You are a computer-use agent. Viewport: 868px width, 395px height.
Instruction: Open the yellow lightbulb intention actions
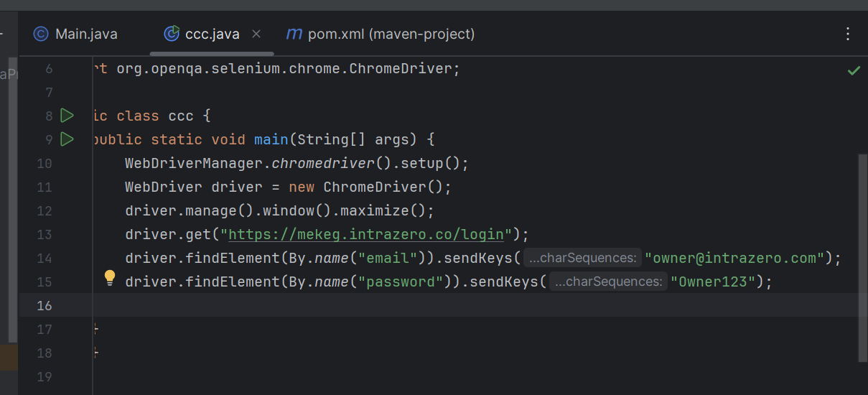click(110, 277)
